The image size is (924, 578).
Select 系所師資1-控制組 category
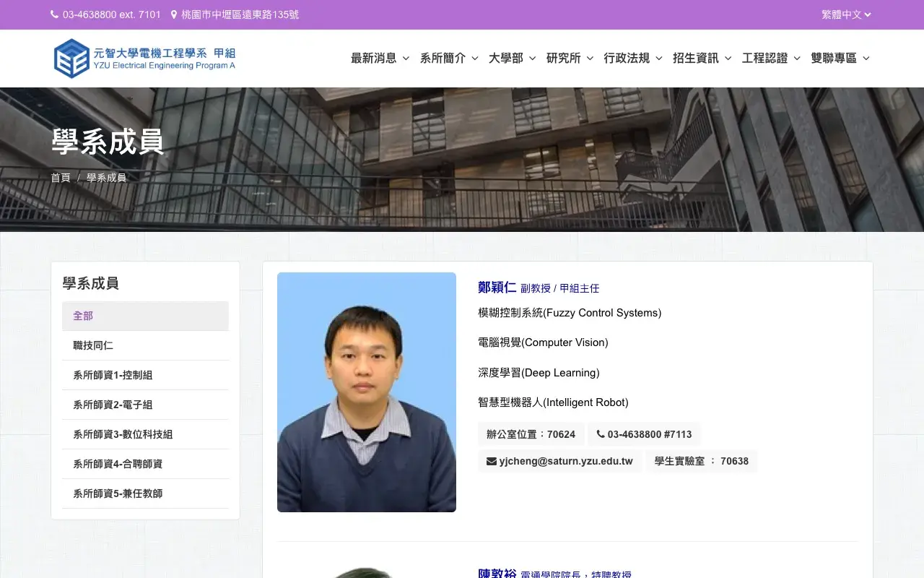tap(145, 375)
